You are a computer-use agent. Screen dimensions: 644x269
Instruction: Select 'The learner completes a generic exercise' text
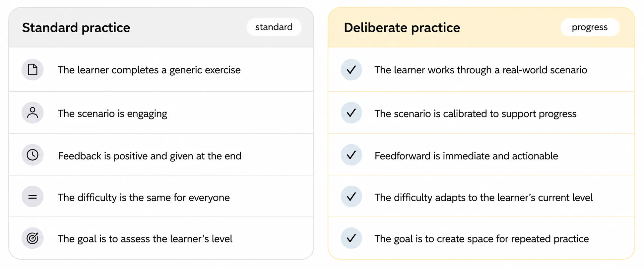[149, 70]
